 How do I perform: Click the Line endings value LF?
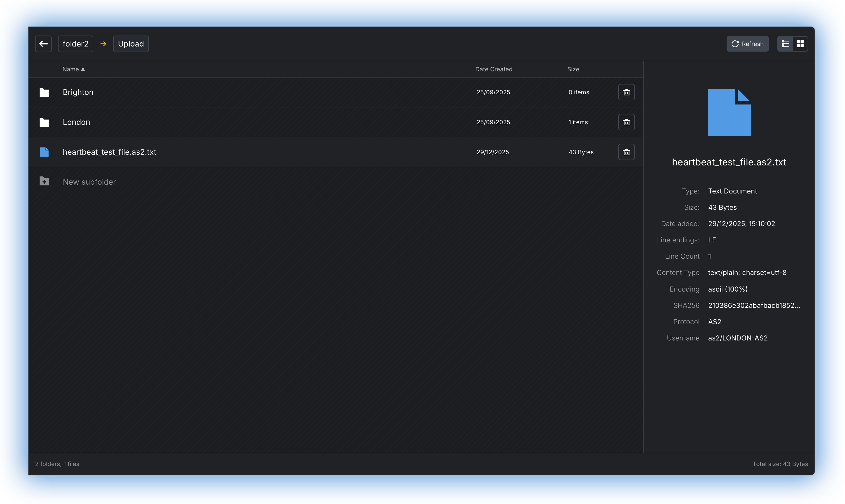(712, 240)
